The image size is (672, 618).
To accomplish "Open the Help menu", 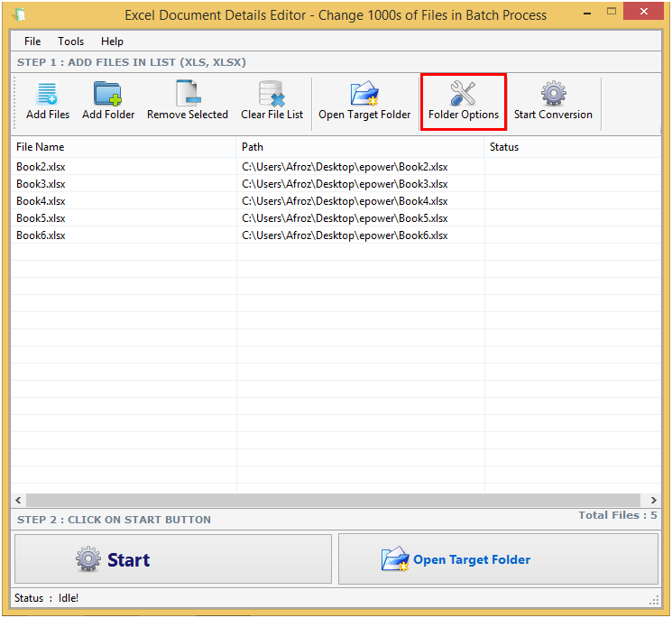I will tap(112, 42).
